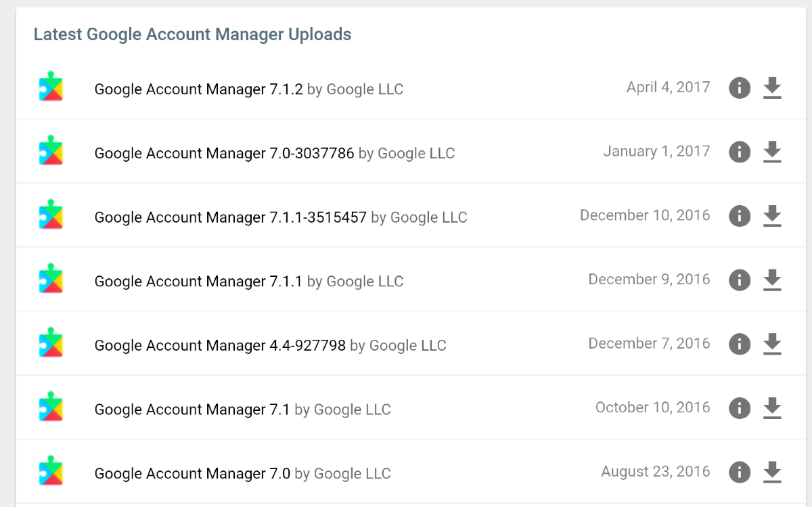Download the August 23, 2016 upload
This screenshot has width=812, height=507.
772,472
